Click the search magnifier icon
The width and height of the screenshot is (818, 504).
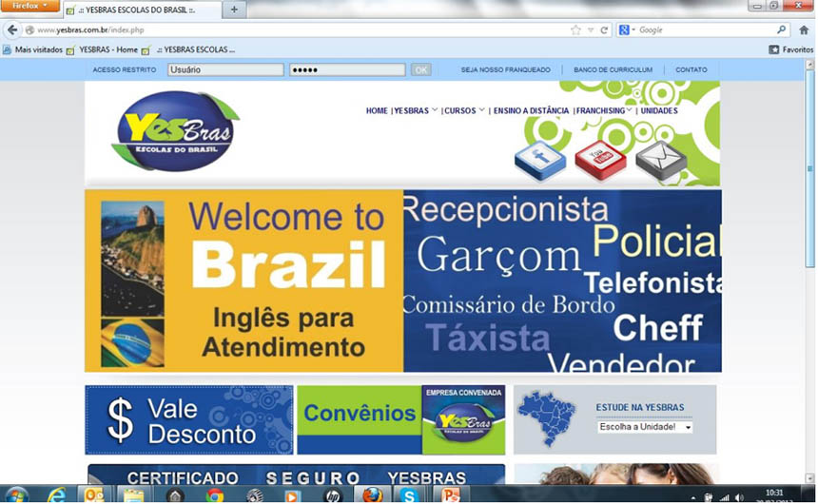[x=781, y=29]
